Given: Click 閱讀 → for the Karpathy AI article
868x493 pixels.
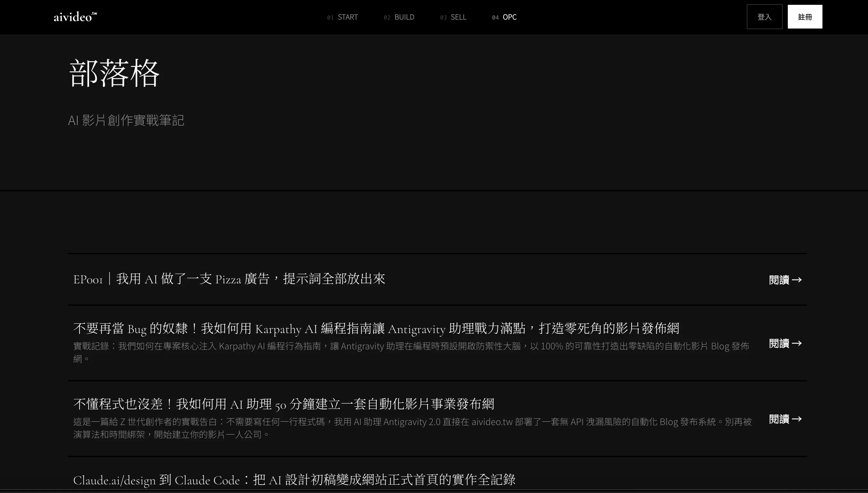Looking at the screenshot, I should click(x=785, y=343).
